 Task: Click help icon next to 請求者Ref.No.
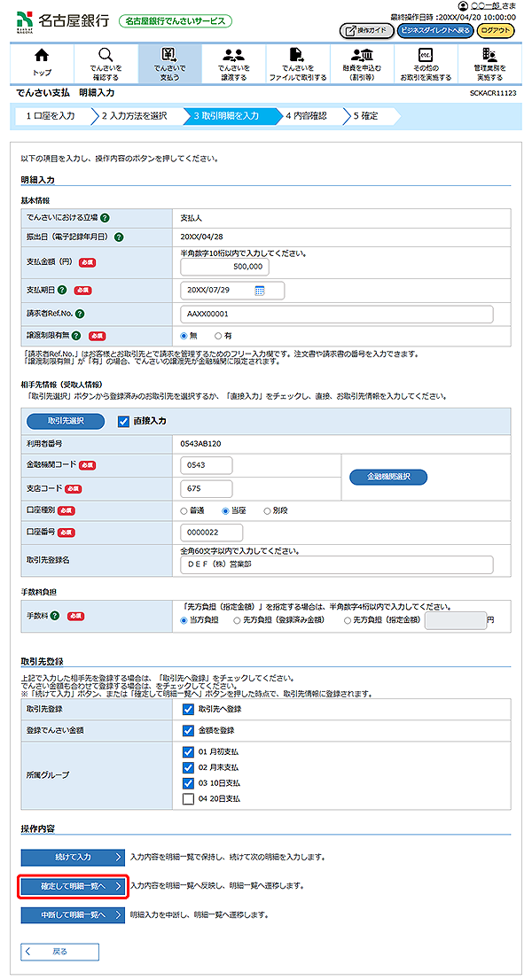click(x=80, y=314)
